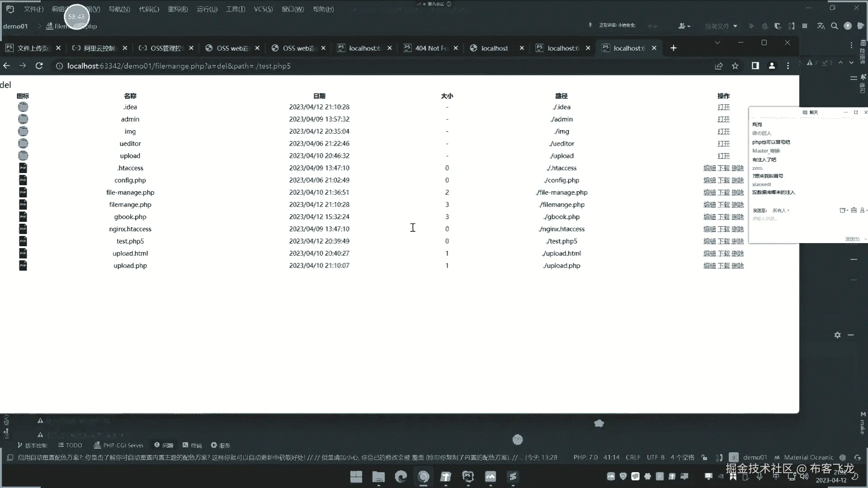
Task: Click 下载 link for config.php
Action: pyautogui.click(x=723, y=180)
